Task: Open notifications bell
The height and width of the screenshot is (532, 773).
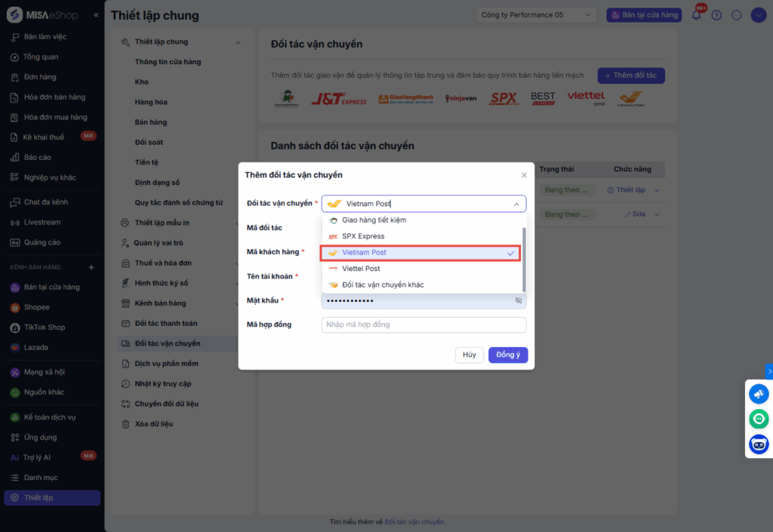Action: pos(696,15)
